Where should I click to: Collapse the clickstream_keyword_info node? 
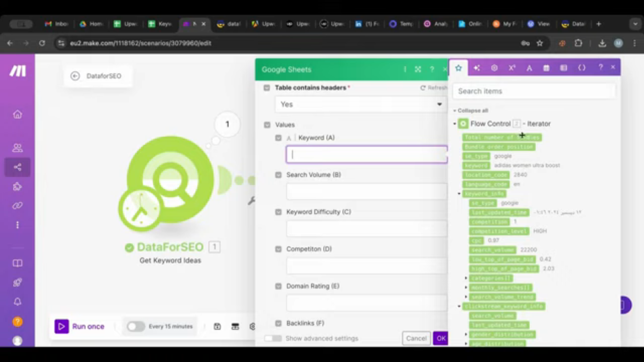459,306
